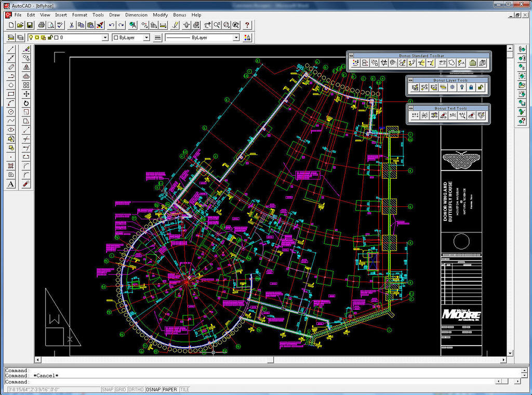The height and width of the screenshot is (395, 532).
Task: Toggle layer 0 freeze sun icon
Action: pos(37,37)
